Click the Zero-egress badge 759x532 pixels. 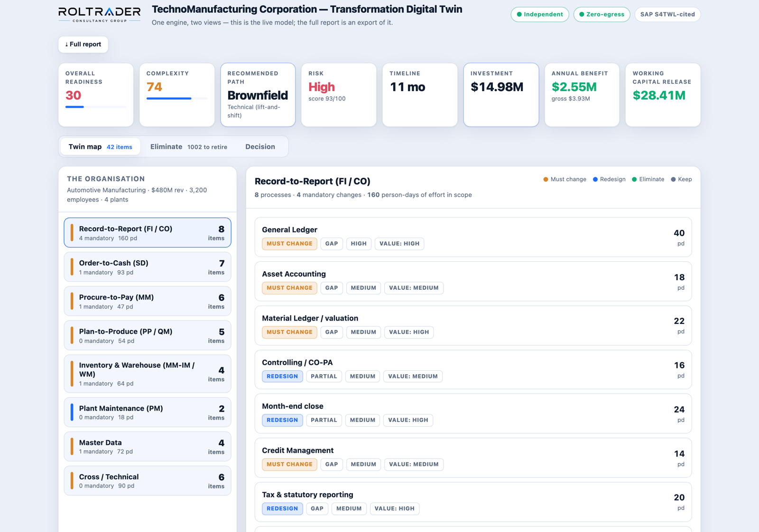(602, 14)
